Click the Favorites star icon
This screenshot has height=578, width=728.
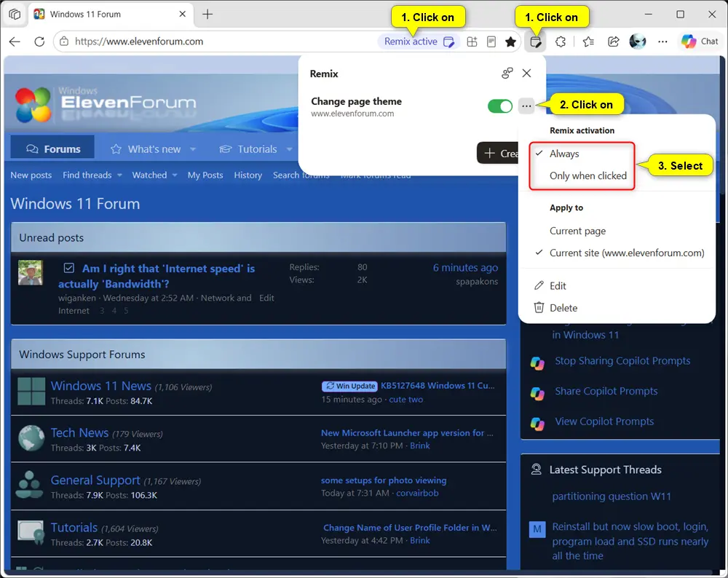pyautogui.click(x=511, y=41)
